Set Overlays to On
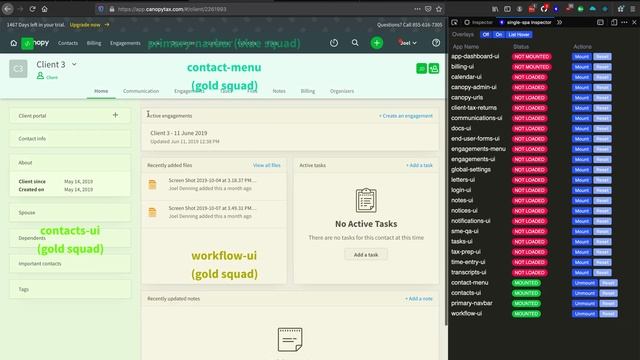The height and width of the screenshot is (360, 640). click(498, 35)
